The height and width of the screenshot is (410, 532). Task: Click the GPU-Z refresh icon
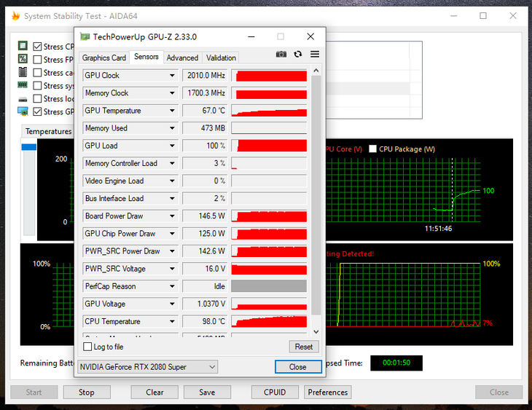click(x=298, y=55)
